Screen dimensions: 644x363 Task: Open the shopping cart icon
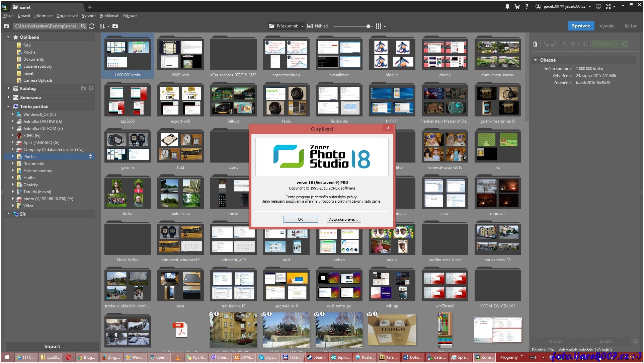517,6
